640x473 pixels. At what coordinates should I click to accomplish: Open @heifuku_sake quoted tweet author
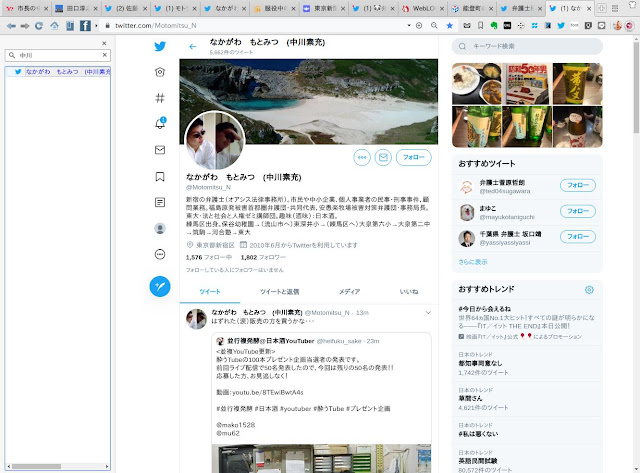coord(339,341)
